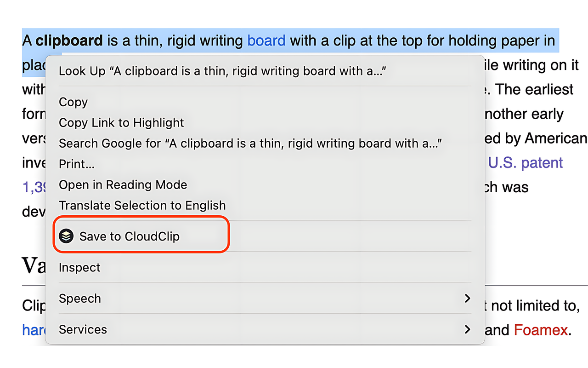Open the page in Reading Mode
588x368 pixels.
click(x=123, y=184)
